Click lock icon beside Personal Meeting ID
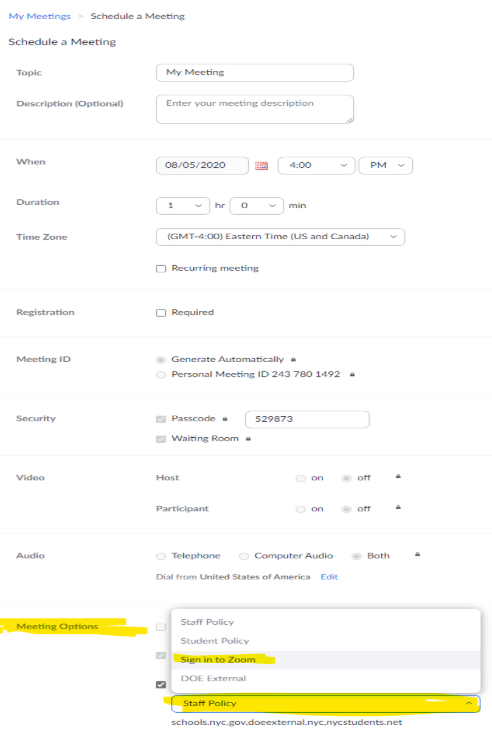This screenshot has width=492, height=729. (x=352, y=374)
